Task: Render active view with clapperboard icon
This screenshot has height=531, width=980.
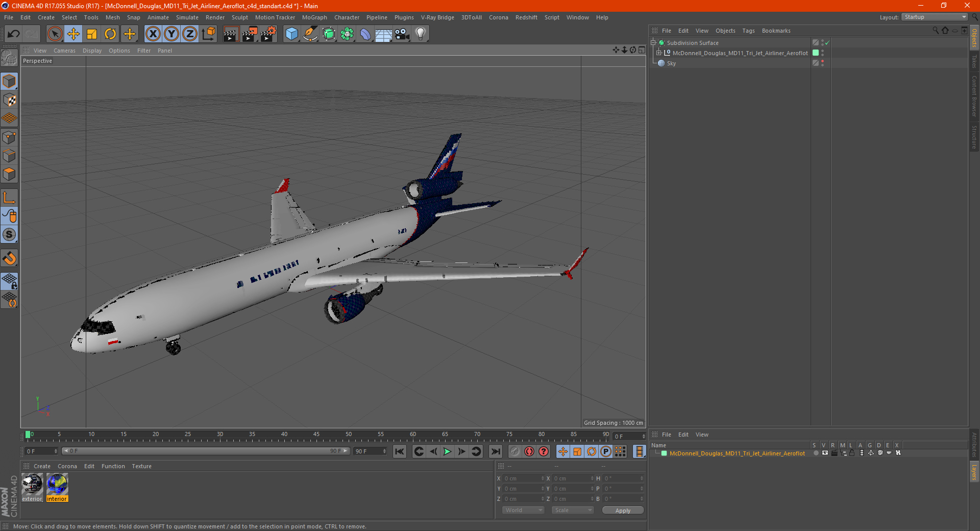Action: click(x=231, y=34)
